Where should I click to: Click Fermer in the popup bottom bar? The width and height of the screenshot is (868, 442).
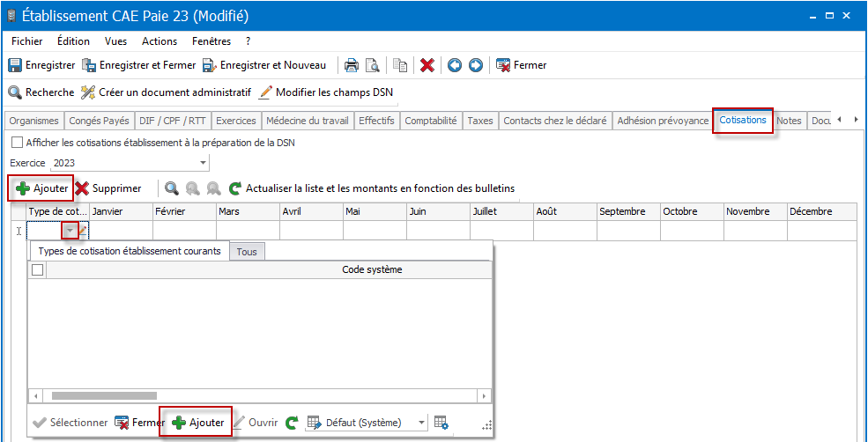click(140, 423)
